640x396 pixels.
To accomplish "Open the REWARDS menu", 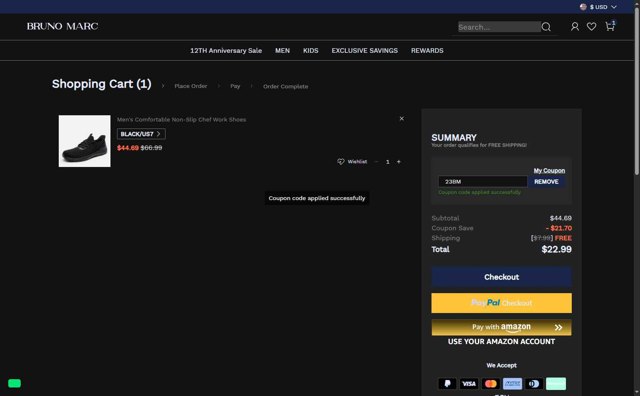I will 427,51.
